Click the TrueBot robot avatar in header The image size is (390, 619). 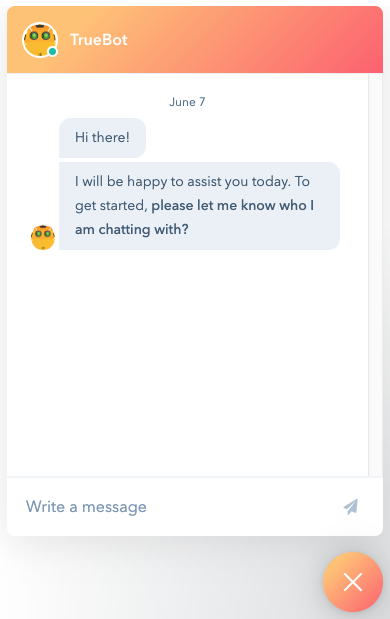tap(40, 40)
